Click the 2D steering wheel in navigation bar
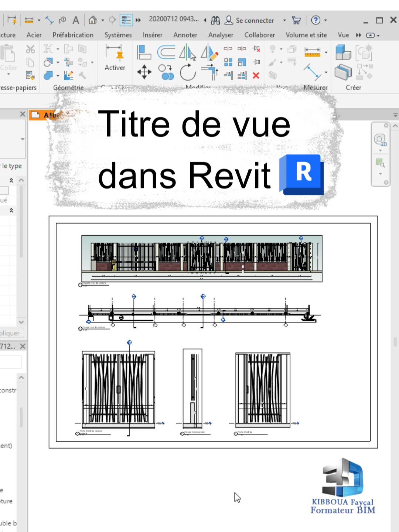This screenshot has width=399, height=532. point(380,140)
